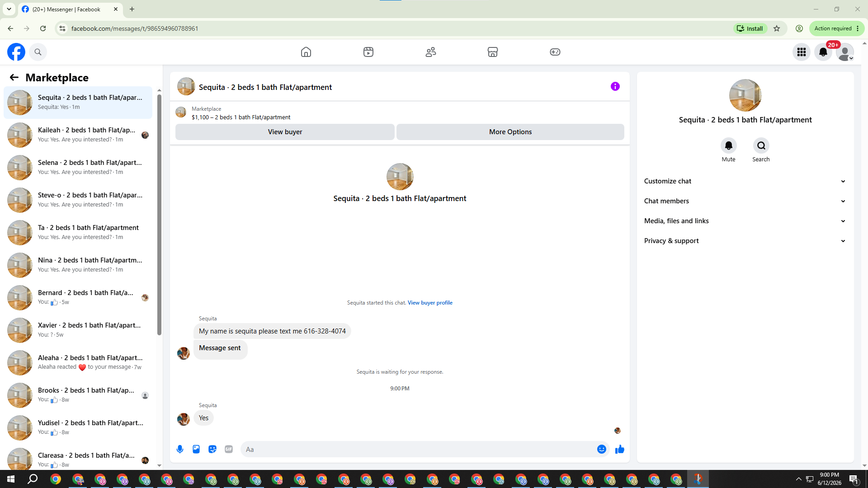Select the Bernard conversation
The height and width of the screenshot is (488, 868).
pyautogui.click(x=78, y=298)
